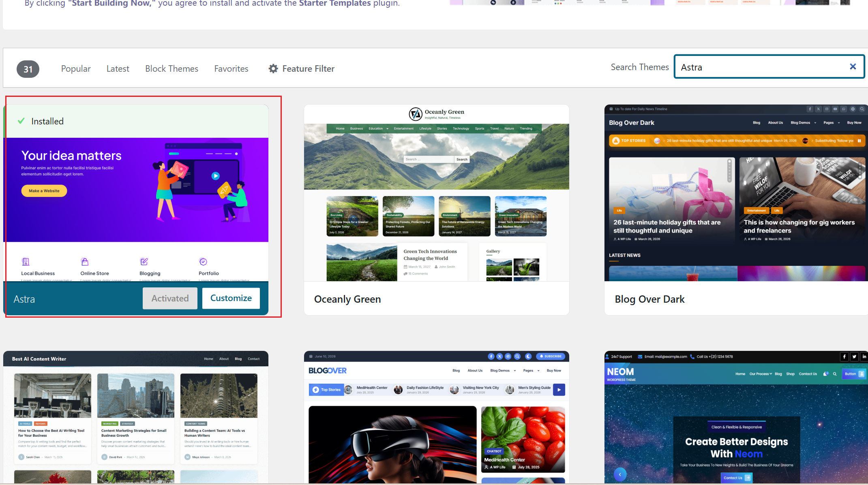Open the Blog Over Dark theme card title
Viewport: 868px width, 485px height.
pos(649,299)
